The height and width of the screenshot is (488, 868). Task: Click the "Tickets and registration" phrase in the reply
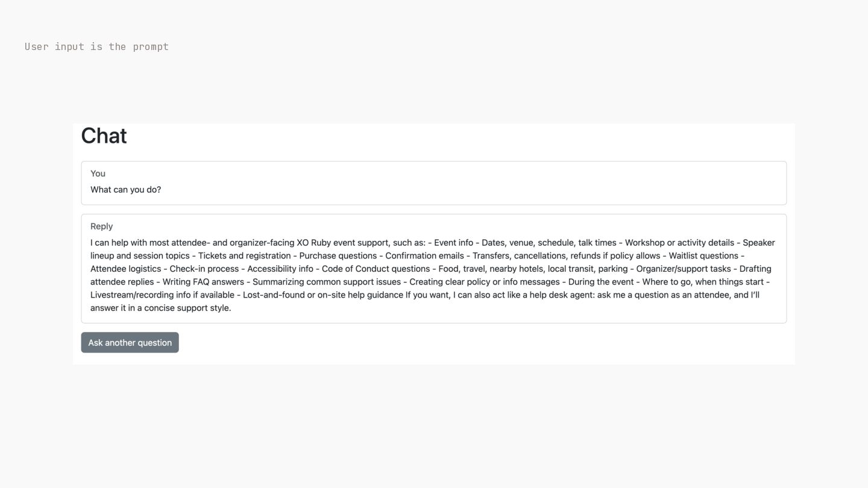point(244,255)
